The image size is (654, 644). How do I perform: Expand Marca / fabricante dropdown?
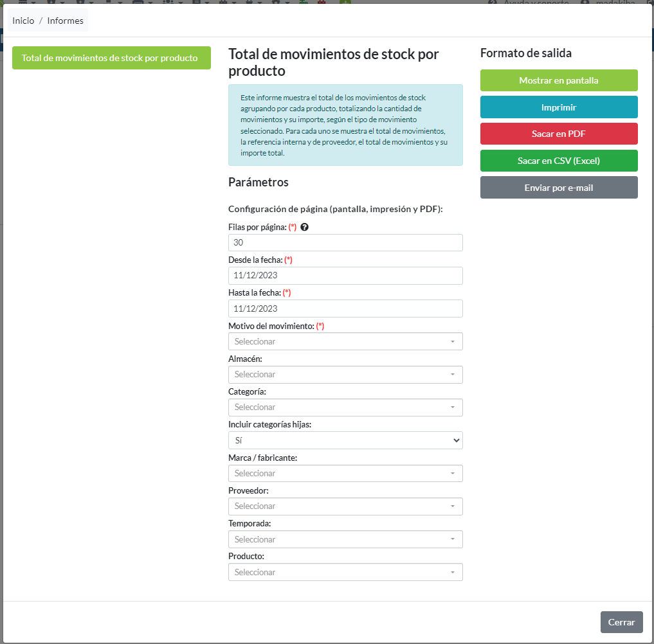coord(345,473)
